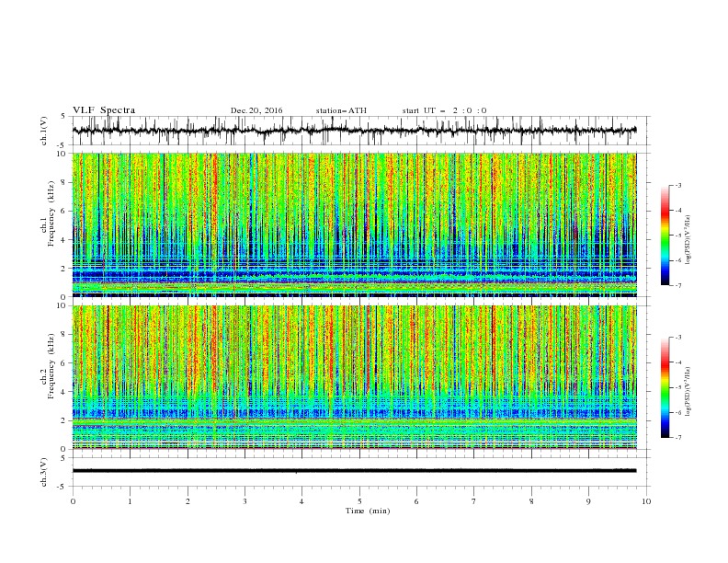Click the 'station=ATH' header label
Image resolution: width=728 pixels, height=563 pixels.
pos(341,110)
